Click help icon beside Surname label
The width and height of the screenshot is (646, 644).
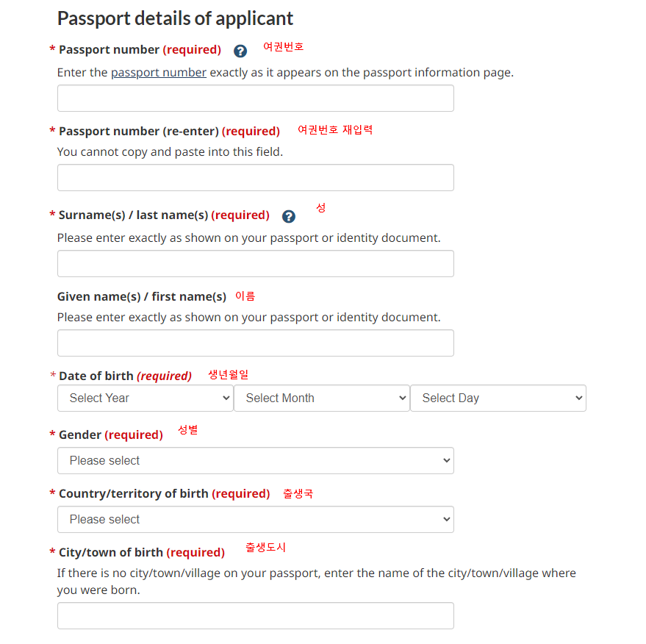289,216
